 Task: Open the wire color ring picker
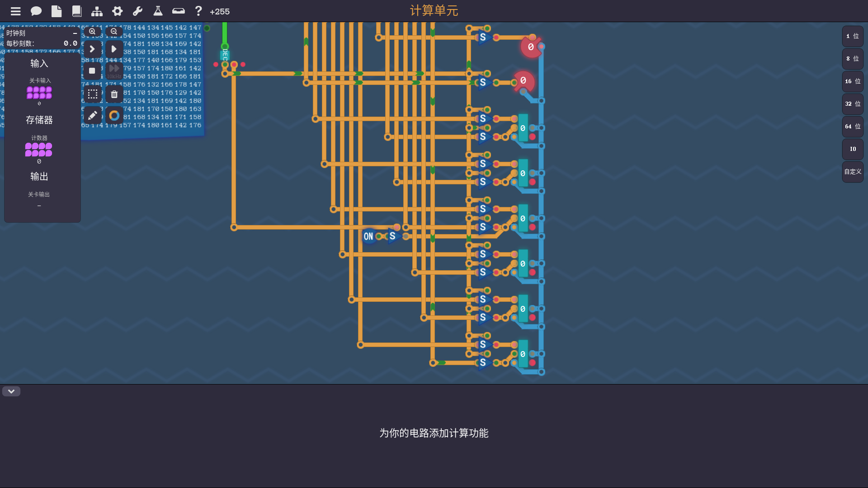pyautogui.click(x=114, y=116)
